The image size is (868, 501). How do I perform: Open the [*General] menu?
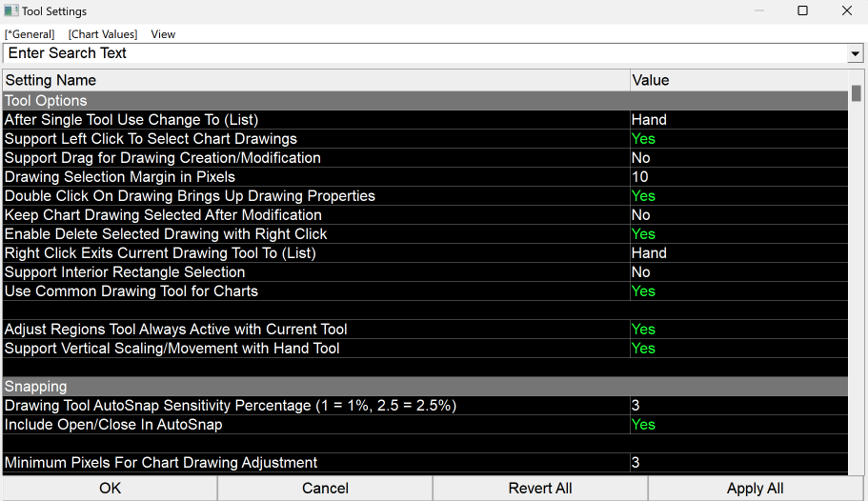click(30, 34)
